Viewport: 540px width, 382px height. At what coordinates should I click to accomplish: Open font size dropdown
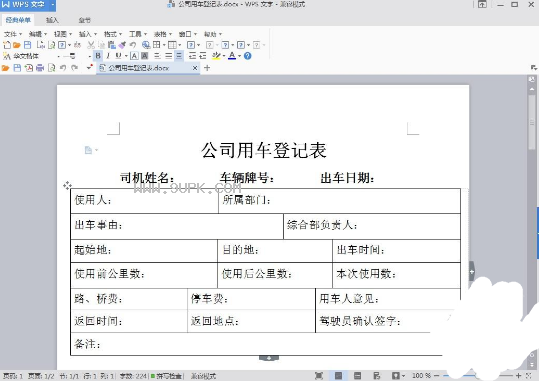click(90, 56)
